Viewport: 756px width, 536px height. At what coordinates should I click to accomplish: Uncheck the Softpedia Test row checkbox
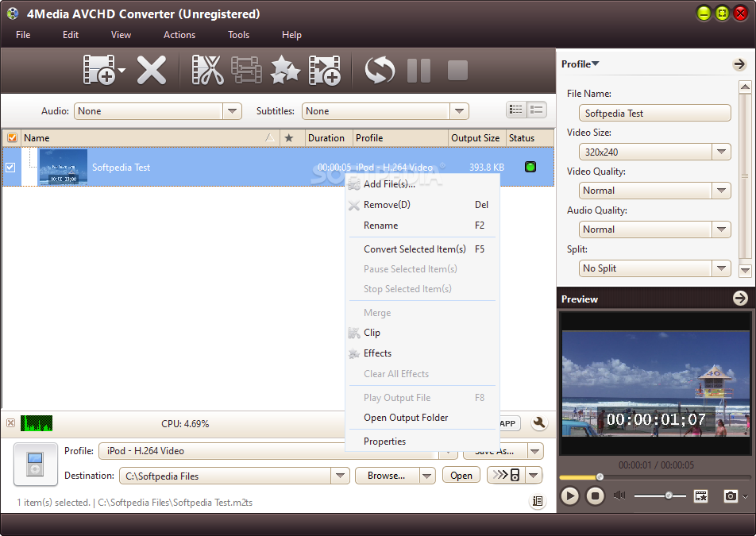point(10,168)
